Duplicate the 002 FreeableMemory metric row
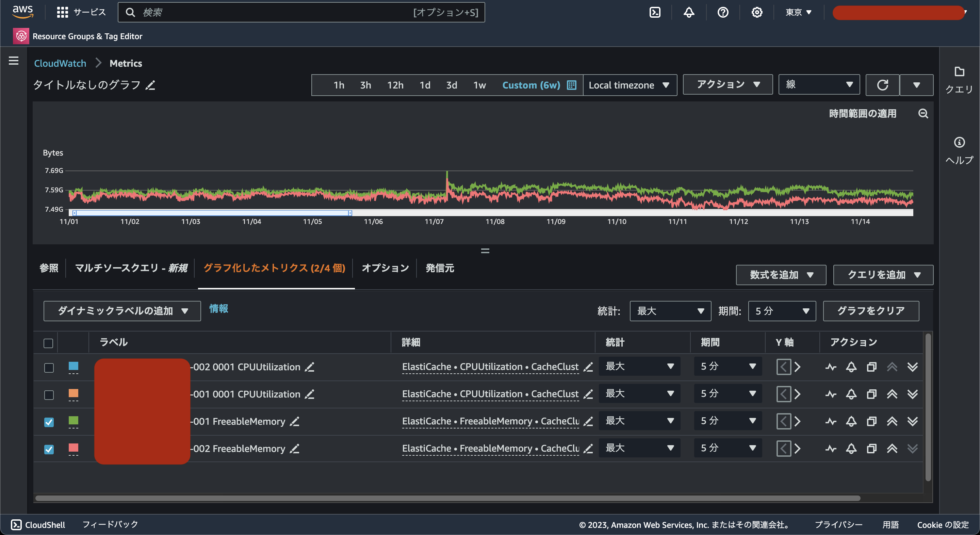The height and width of the screenshot is (535, 980). pyautogui.click(x=871, y=449)
